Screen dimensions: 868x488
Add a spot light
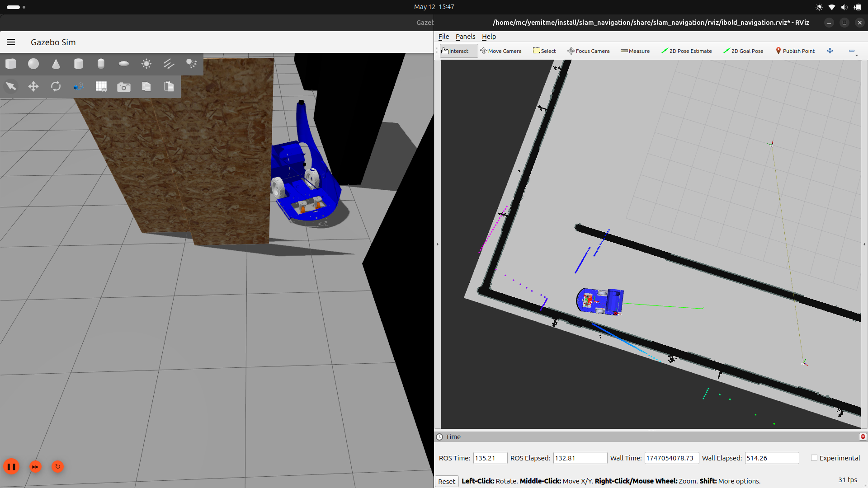click(x=191, y=64)
